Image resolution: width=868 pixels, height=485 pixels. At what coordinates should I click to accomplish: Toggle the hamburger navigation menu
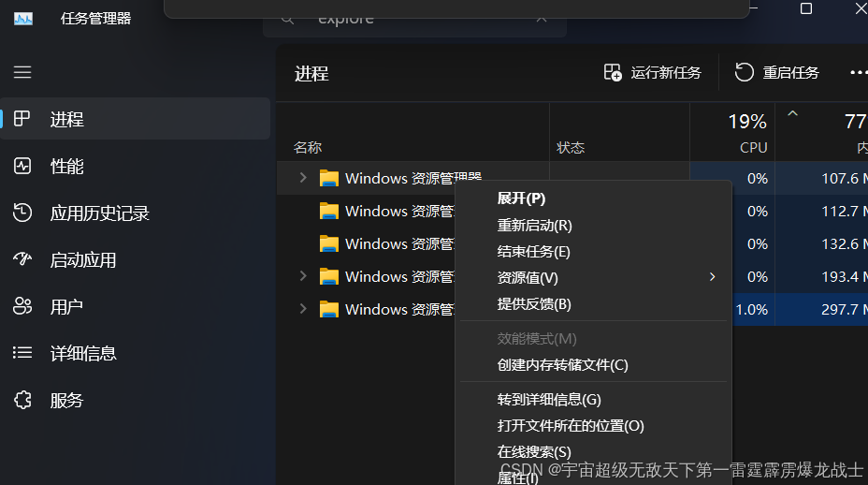[x=22, y=72]
